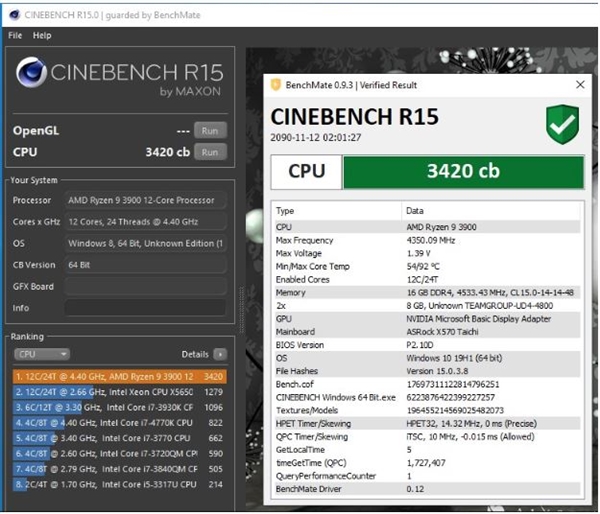Select the Core i7-3930K ranking row

pos(120,407)
